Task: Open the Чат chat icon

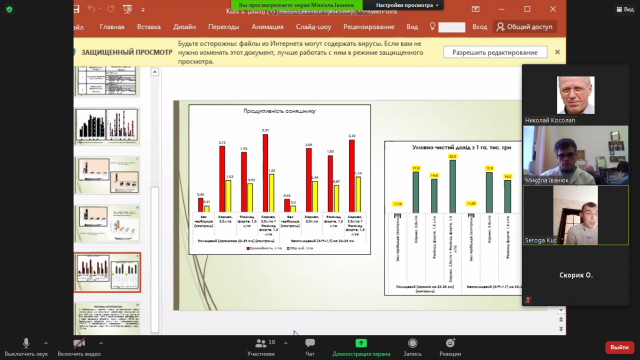Action: 310,343
